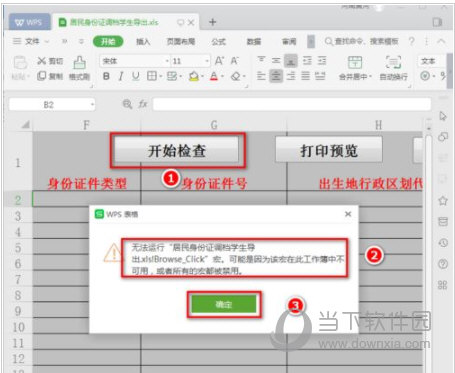Click the search commands box
The image size is (455, 373).
(x=362, y=41)
